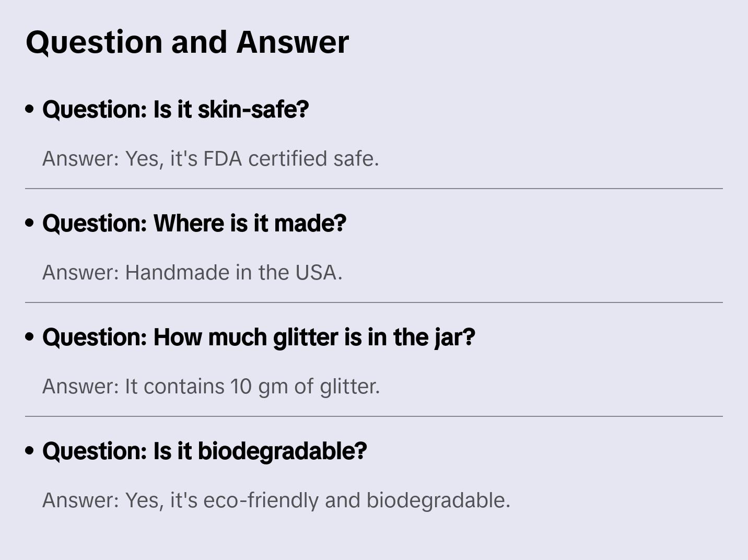Viewport: 748px width, 560px height.
Task: Select the question about glitter in the jar
Action: pos(259,337)
